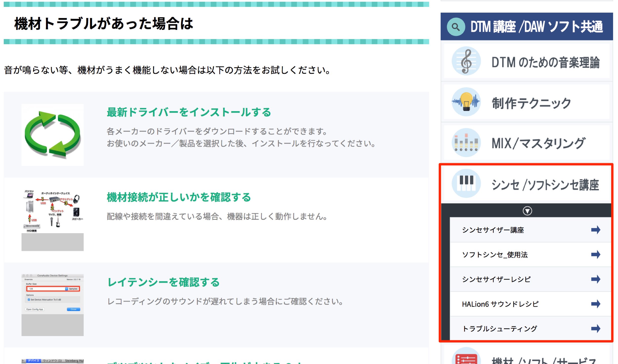Click the treble clef music theory icon
This screenshot has height=364, width=618.
pyautogui.click(x=466, y=61)
